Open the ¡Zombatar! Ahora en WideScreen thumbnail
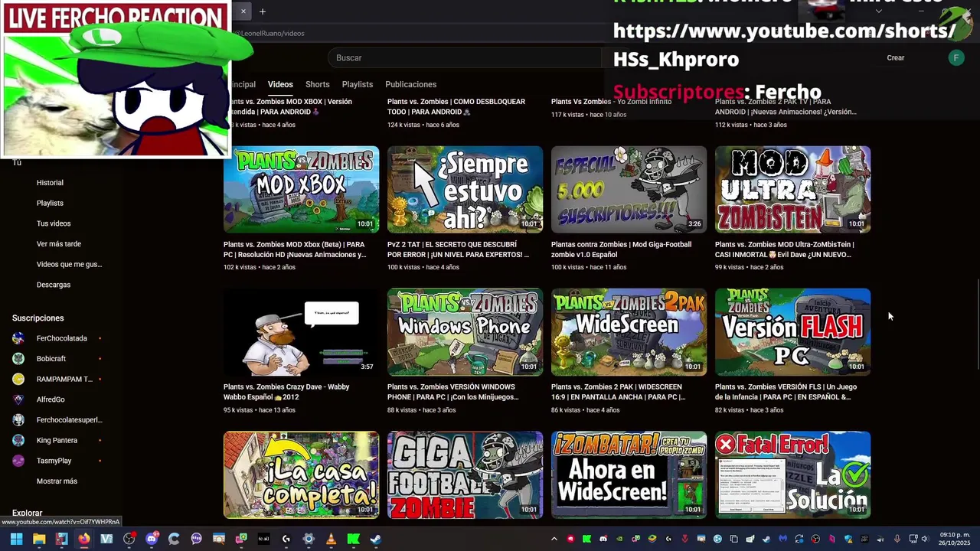This screenshot has height=551, width=980. (x=629, y=474)
